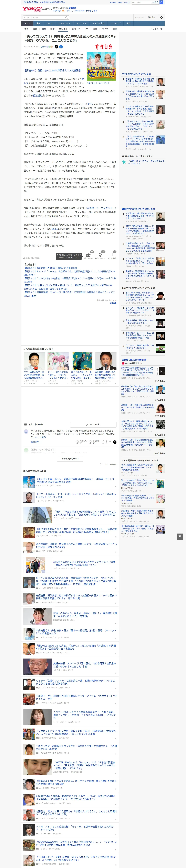
Task: Open the 地域 category tab
Action: click(x=114, y=29)
